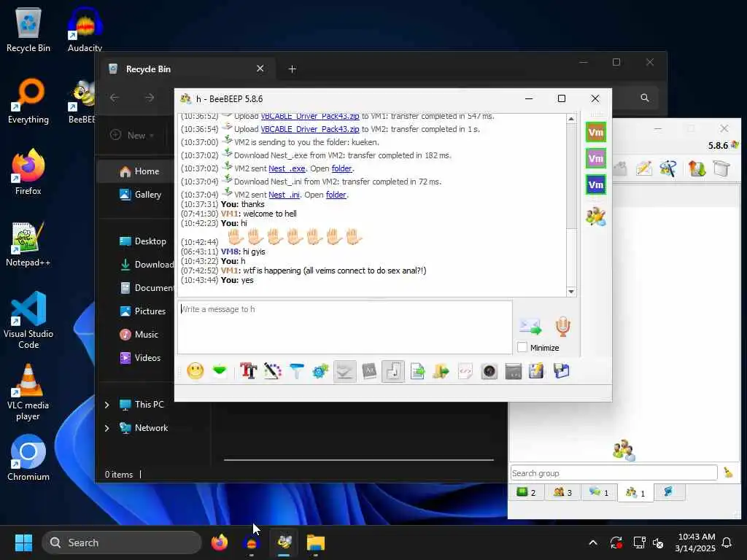Select the blue Vm user avatar
This screenshot has width=747, height=560.
(596, 184)
